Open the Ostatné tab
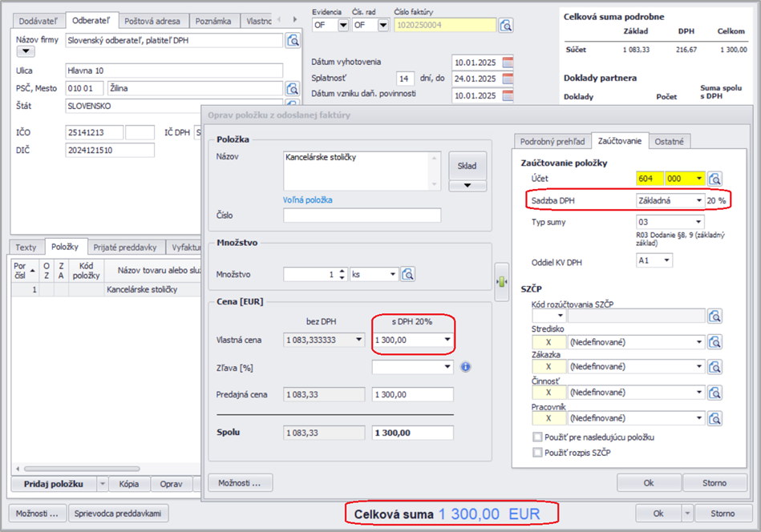The image size is (761, 532). pos(669,141)
